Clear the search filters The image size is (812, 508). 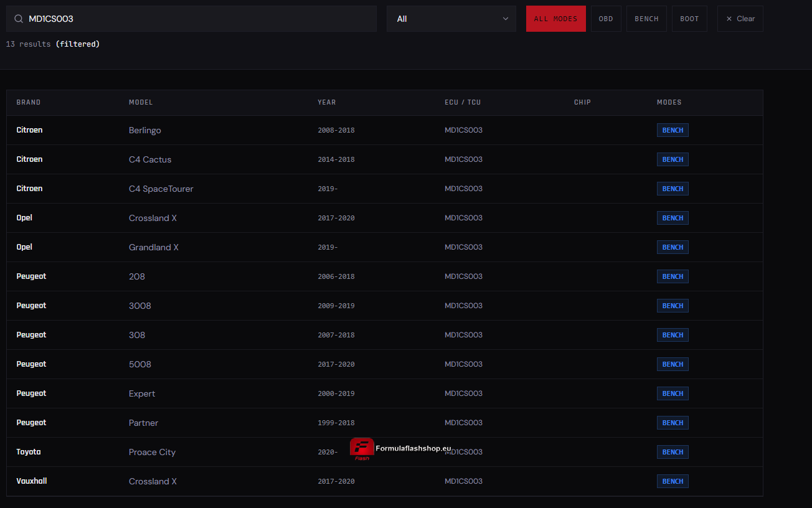(x=740, y=19)
